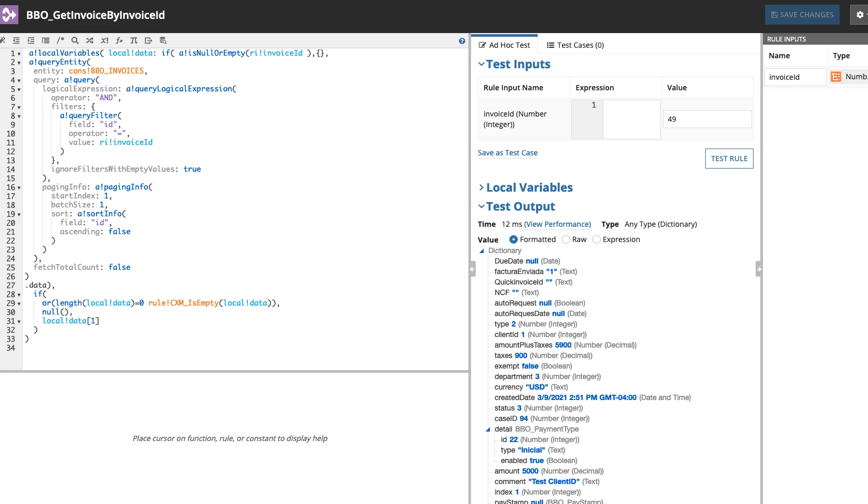This screenshot has height=504, width=868.
Task: Click the indent lines toolbar icon
Action: 31,40
